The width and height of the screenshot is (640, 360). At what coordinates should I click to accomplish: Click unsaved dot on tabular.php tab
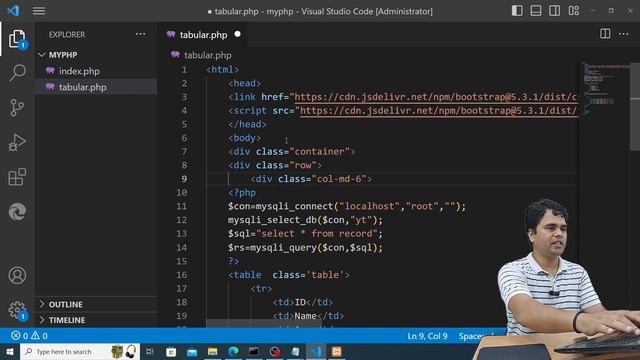(x=238, y=34)
